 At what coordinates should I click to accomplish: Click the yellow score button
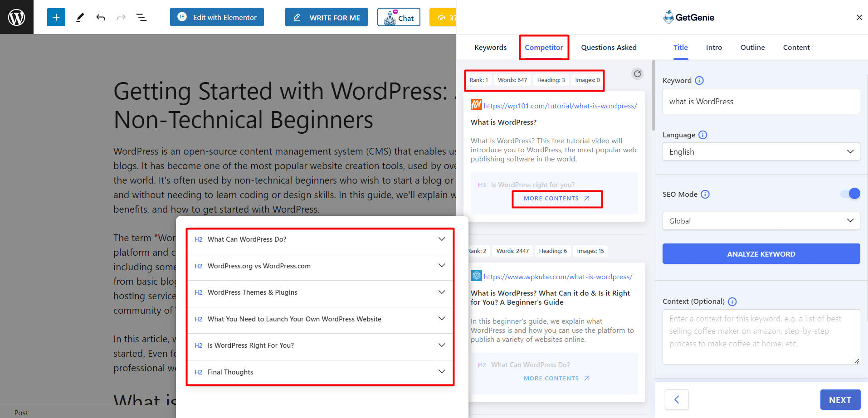[443, 17]
